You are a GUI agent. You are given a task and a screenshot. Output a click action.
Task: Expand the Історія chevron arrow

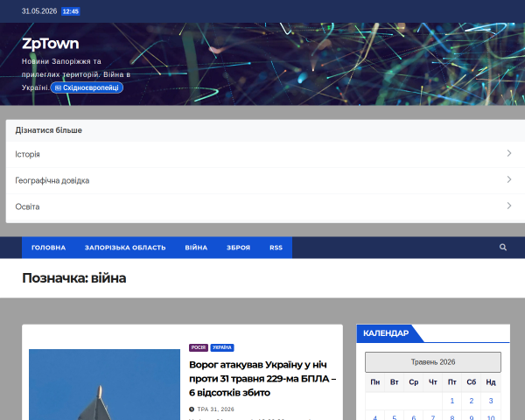(509, 153)
